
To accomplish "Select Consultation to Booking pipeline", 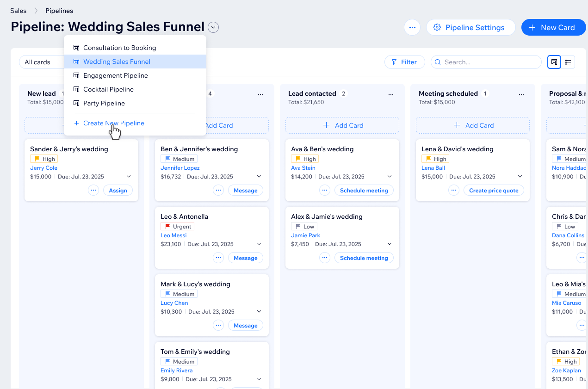I will click(x=119, y=48).
